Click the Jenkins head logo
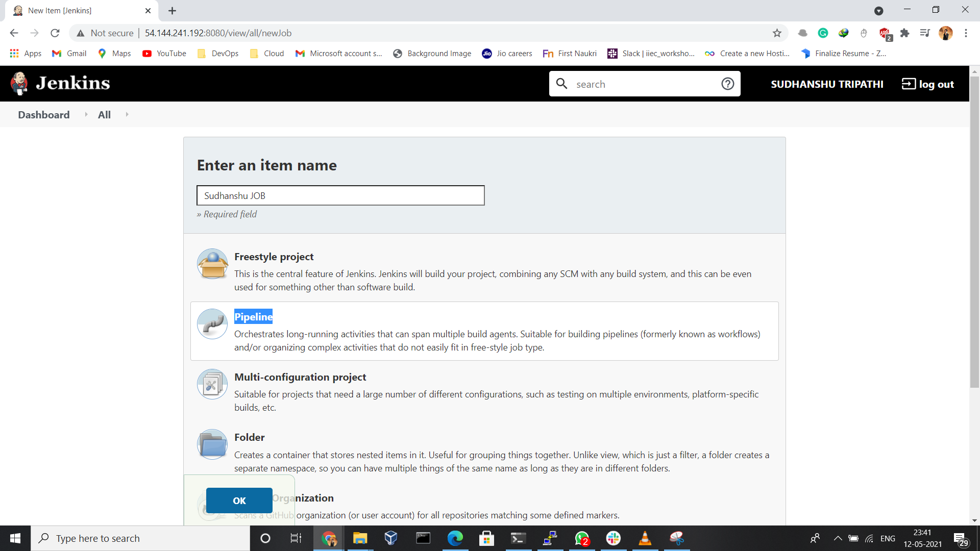 click(x=19, y=83)
